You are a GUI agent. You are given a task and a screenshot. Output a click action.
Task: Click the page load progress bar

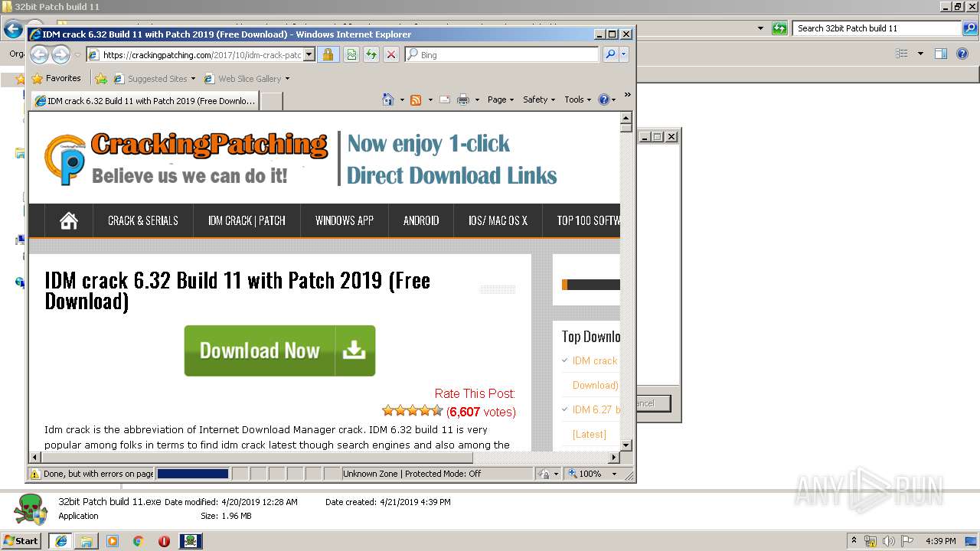[x=192, y=474]
